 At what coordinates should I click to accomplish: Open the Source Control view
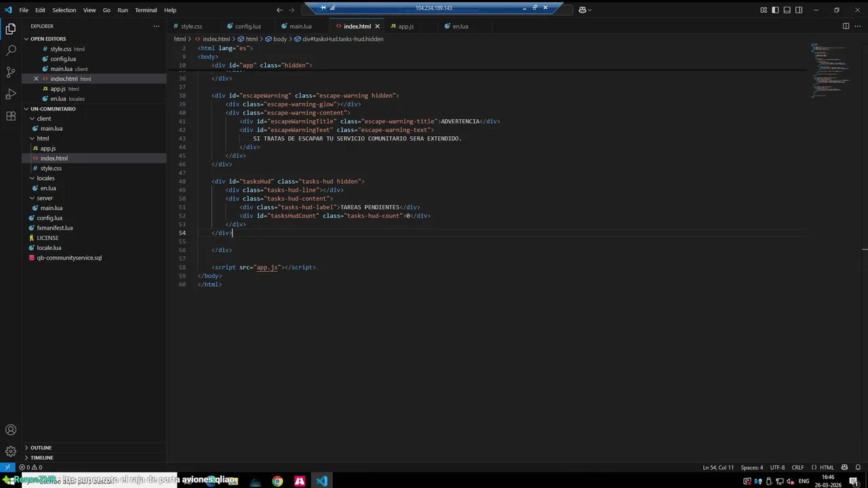coord(11,73)
